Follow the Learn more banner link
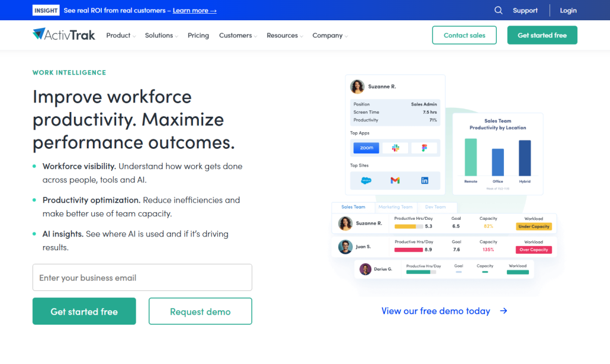Image resolution: width=610 pixels, height=364 pixels. (195, 11)
